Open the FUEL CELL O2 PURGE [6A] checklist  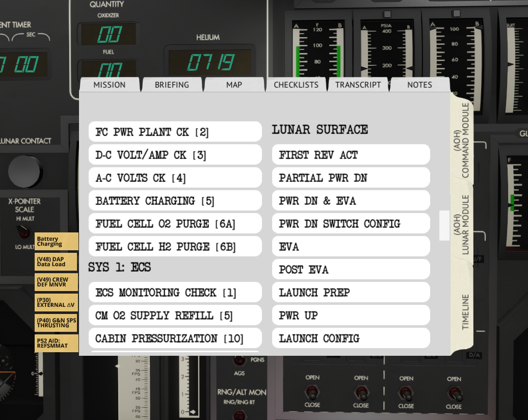click(x=175, y=224)
